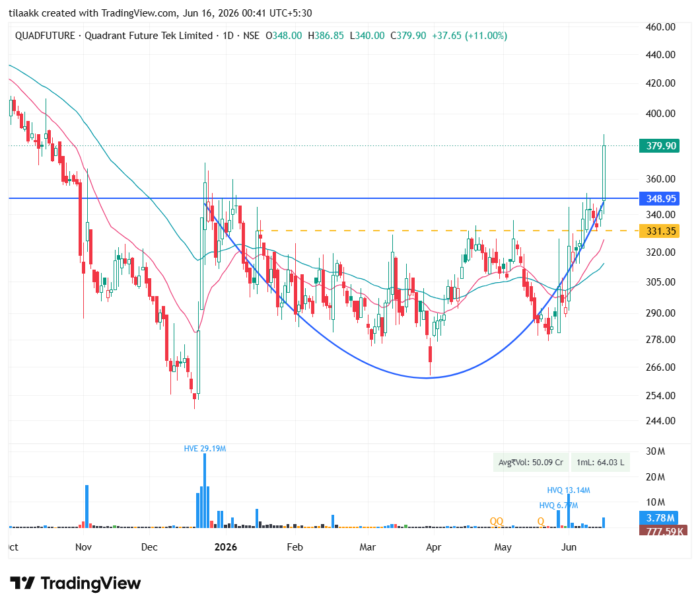
Task: Click the blue 3.78M volume tag
Action: (x=659, y=517)
